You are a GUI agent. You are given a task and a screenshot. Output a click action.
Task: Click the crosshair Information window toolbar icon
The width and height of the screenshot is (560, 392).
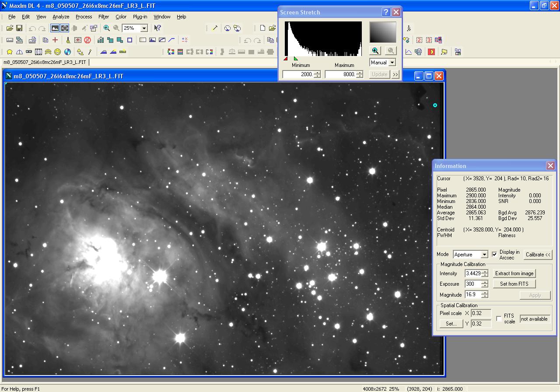coord(65,28)
